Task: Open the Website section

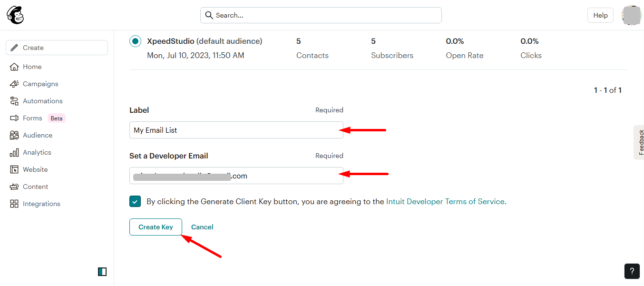Action: click(x=35, y=169)
